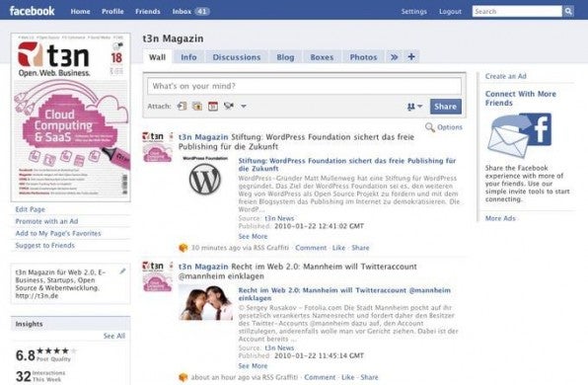
Task: Go to Home in top navigation
Action: point(80,11)
